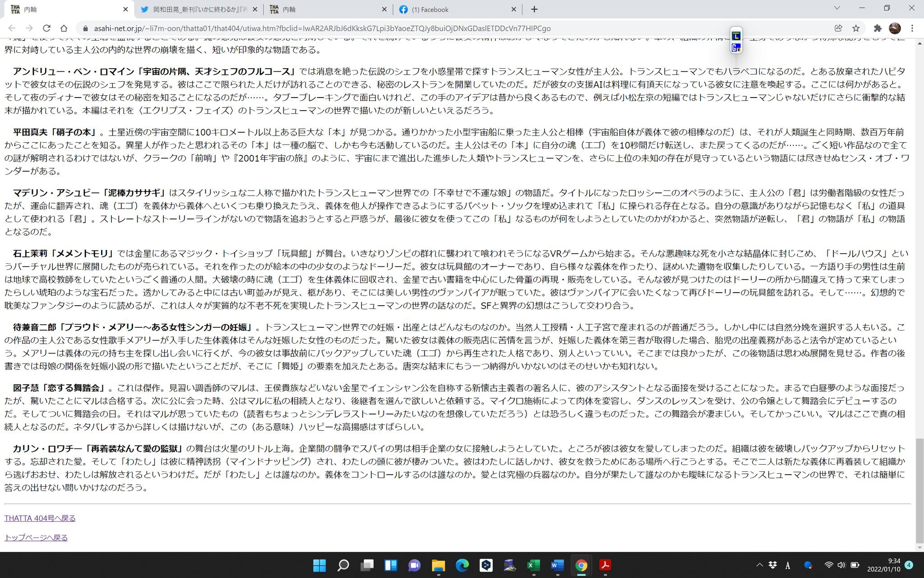
Task: Open the Chrome profile avatar
Action: [x=895, y=28]
